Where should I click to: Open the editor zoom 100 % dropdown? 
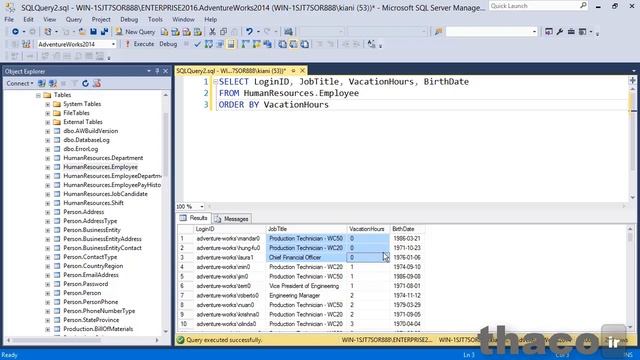202,207
